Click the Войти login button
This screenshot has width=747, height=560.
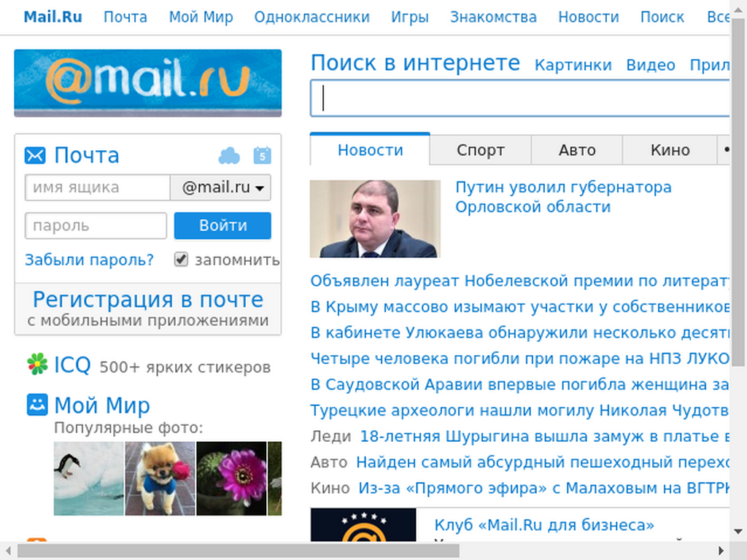click(222, 226)
